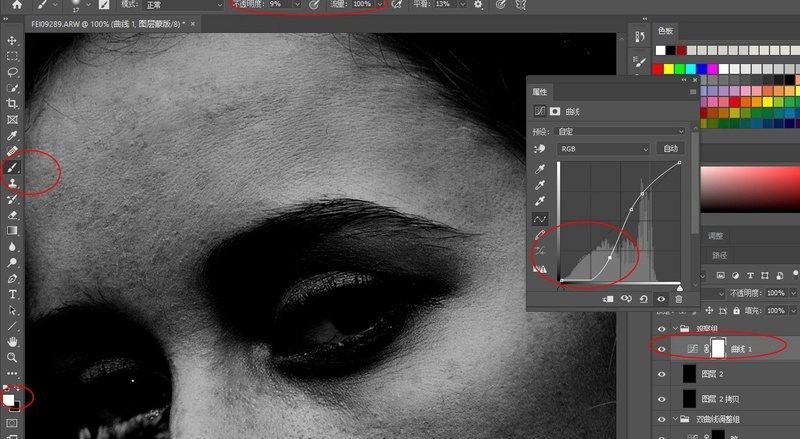Screen dimensions: 800x439
Task: Reset curves to adjustment defaults
Action: [644, 299]
